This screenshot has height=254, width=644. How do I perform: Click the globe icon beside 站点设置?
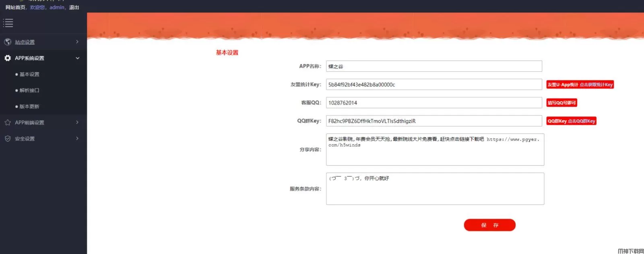(x=8, y=42)
